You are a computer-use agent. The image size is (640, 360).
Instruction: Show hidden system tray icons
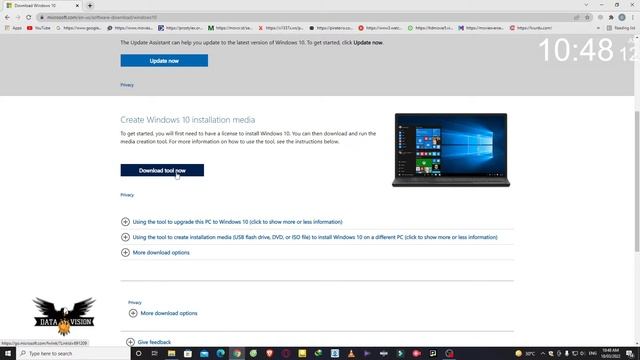[x=543, y=353]
